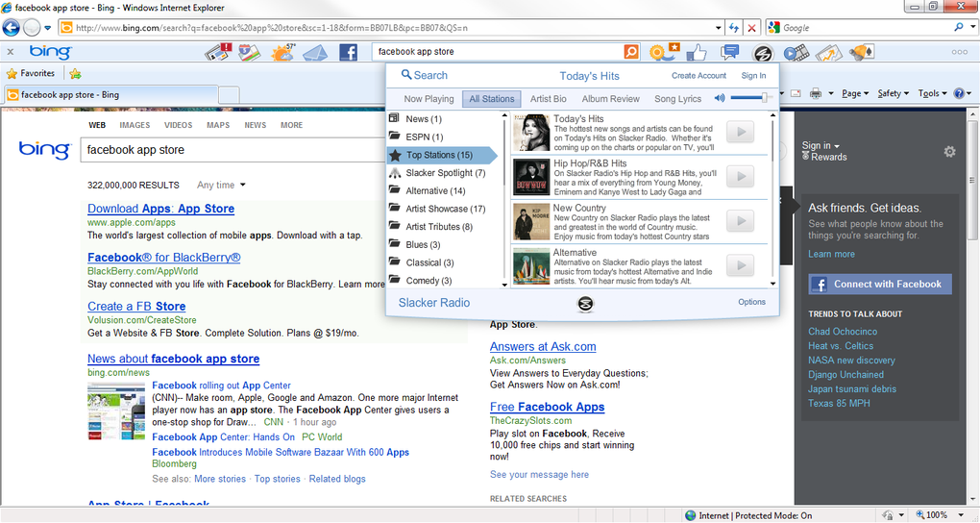This screenshot has height=523, width=980.
Task: Play the Today's Hits station
Action: [741, 132]
